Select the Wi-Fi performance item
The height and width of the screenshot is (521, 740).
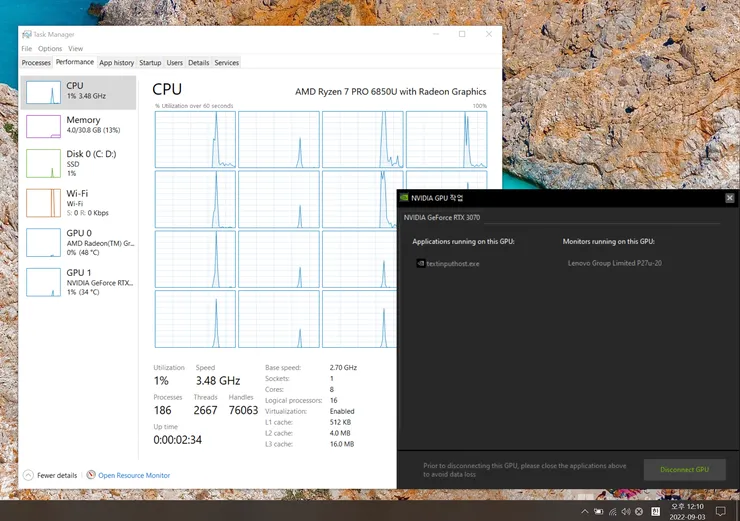tap(78, 203)
